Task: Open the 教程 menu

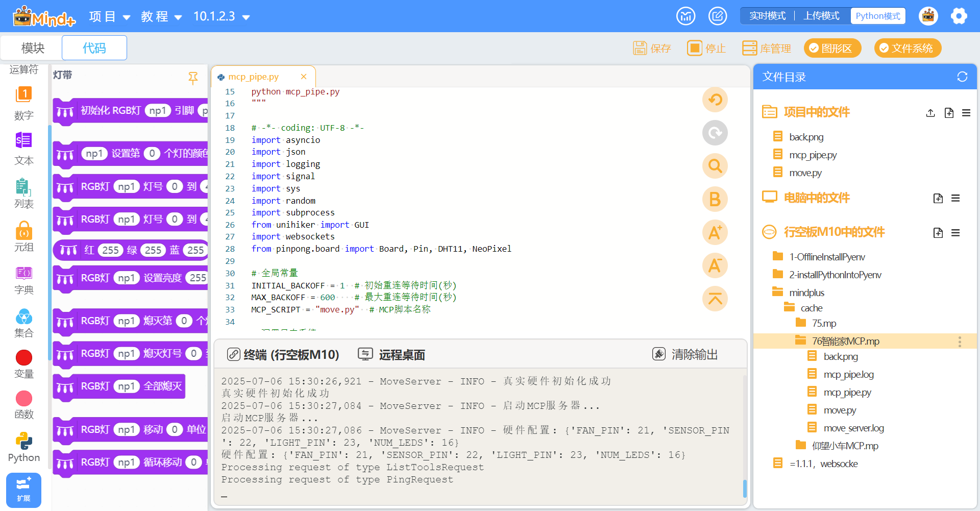Action: (161, 17)
